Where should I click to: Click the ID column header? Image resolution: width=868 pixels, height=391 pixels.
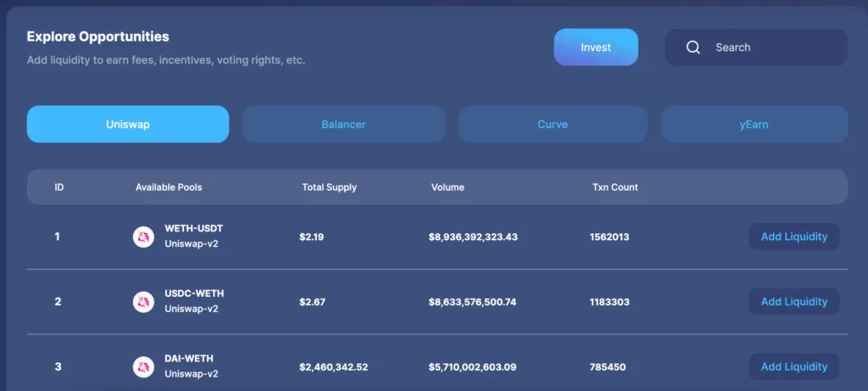click(59, 187)
